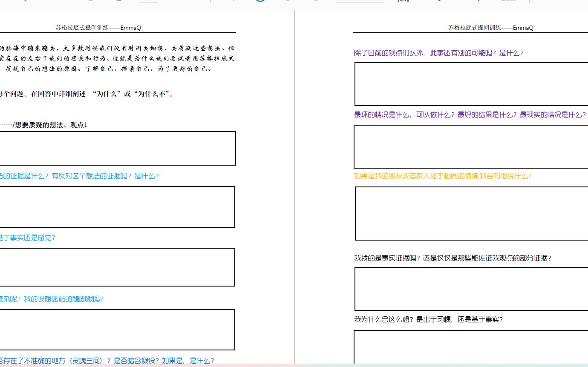Click the question 我为什么会这么想？
Screen dimensions: 588x367
[x=429, y=320]
